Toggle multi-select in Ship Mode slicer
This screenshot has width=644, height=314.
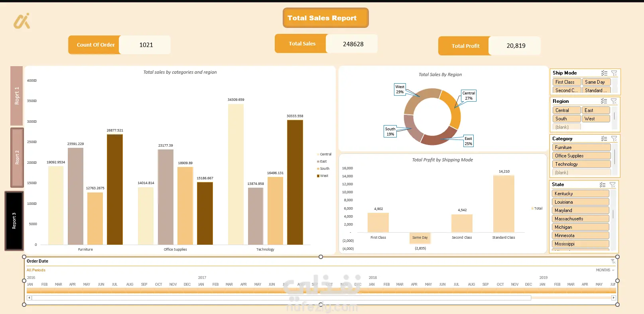[x=604, y=73]
